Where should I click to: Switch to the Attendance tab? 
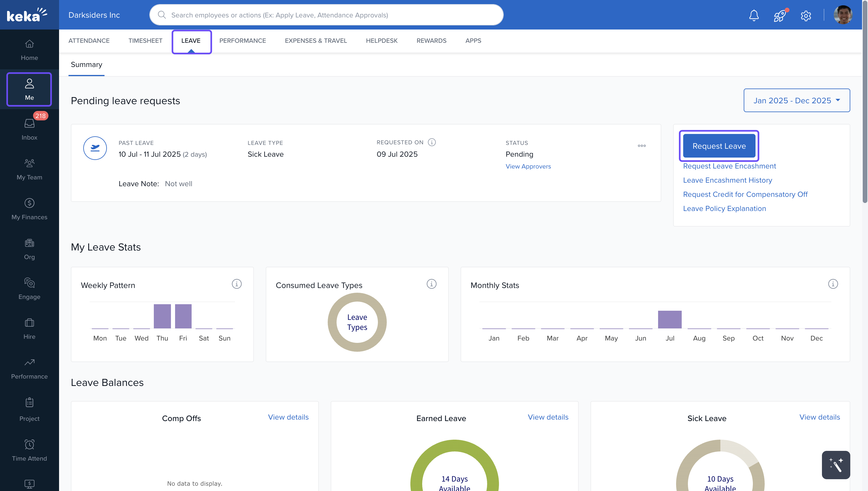click(x=89, y=40)
